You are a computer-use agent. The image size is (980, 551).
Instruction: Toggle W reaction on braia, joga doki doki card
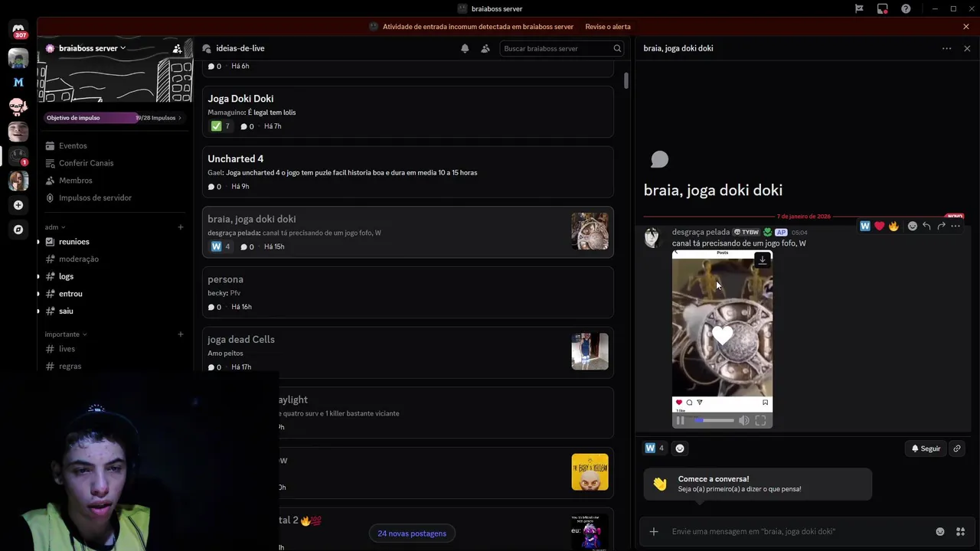click(x=220, y=246)
